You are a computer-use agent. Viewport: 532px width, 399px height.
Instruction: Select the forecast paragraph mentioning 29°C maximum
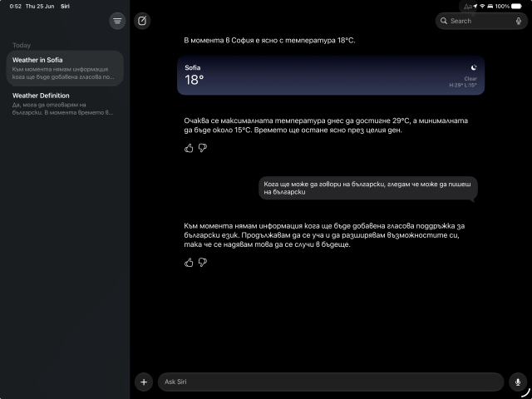click(326, 126)
